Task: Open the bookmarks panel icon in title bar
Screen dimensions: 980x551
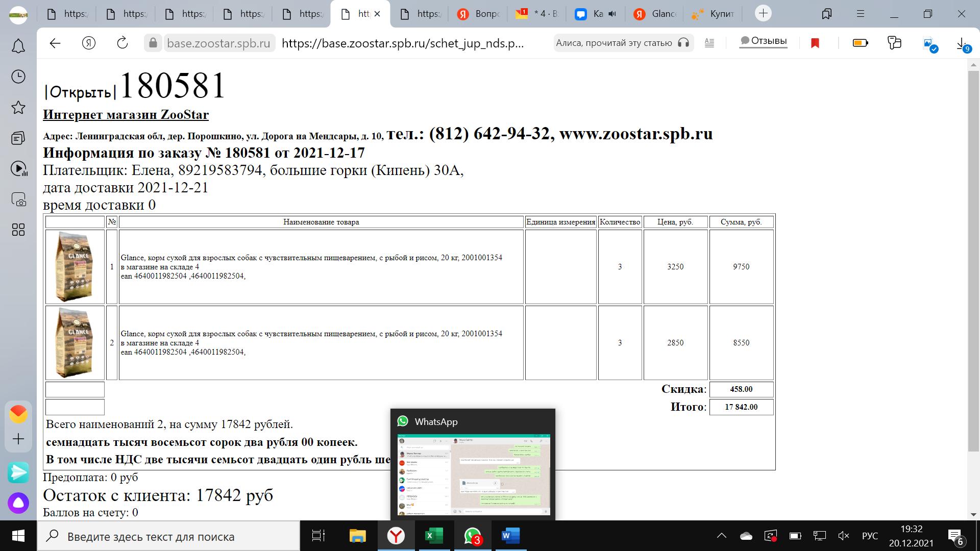Action: [826, 14]
